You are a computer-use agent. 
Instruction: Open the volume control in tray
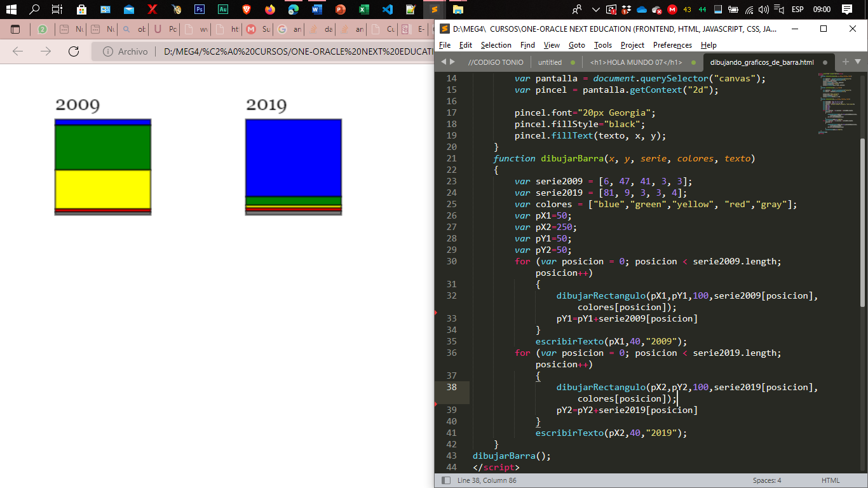[x=764, y=10]
